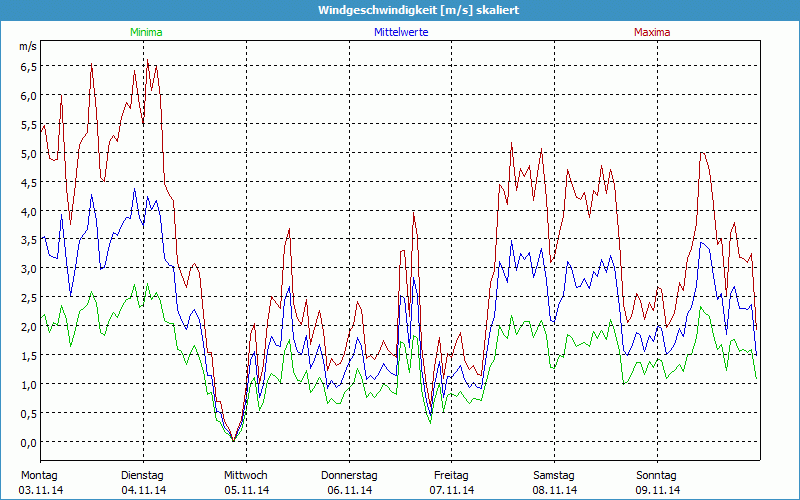
Task: Click the chart title 'Windgeschwindigkeit [m/s] skaliert'
Action: pos(418,10)
